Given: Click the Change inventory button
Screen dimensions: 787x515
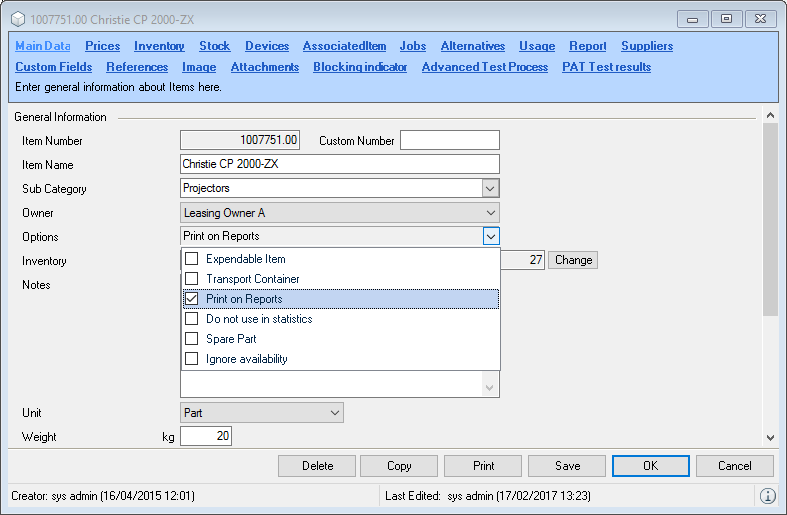Looking at the screenshot, I should (573, 260).
